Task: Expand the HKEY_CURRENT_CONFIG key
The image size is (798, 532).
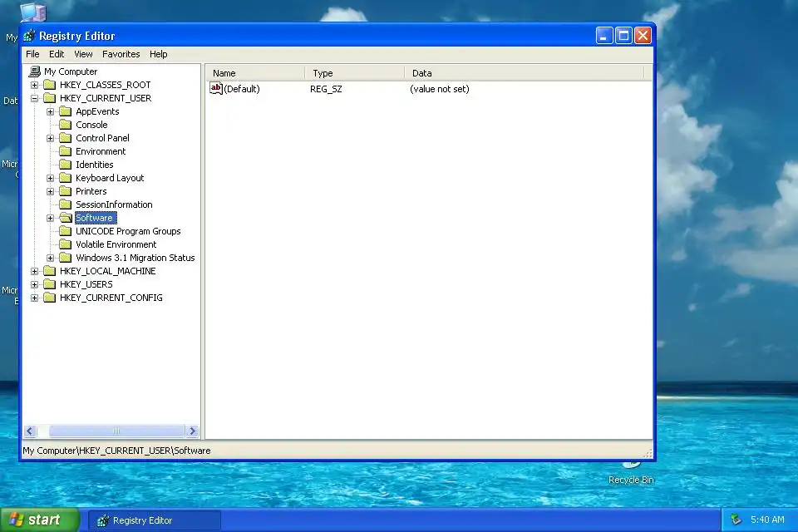Action: pos(35,298)
